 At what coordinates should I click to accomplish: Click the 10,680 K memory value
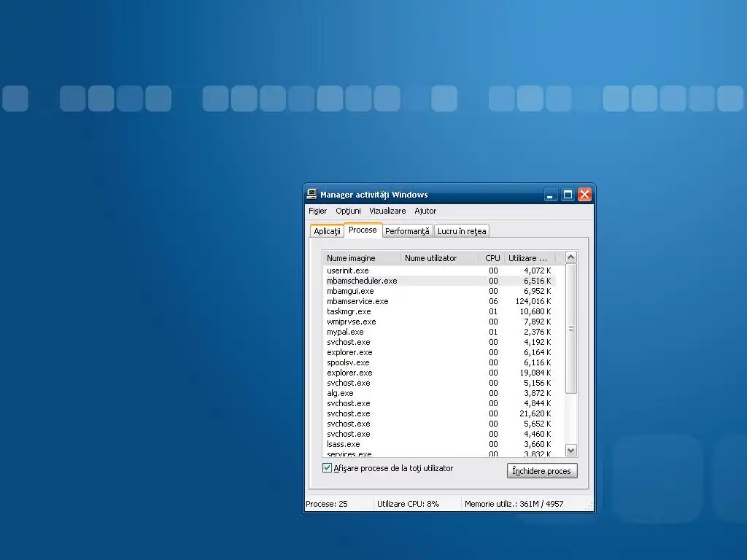[x=535, y=311]
